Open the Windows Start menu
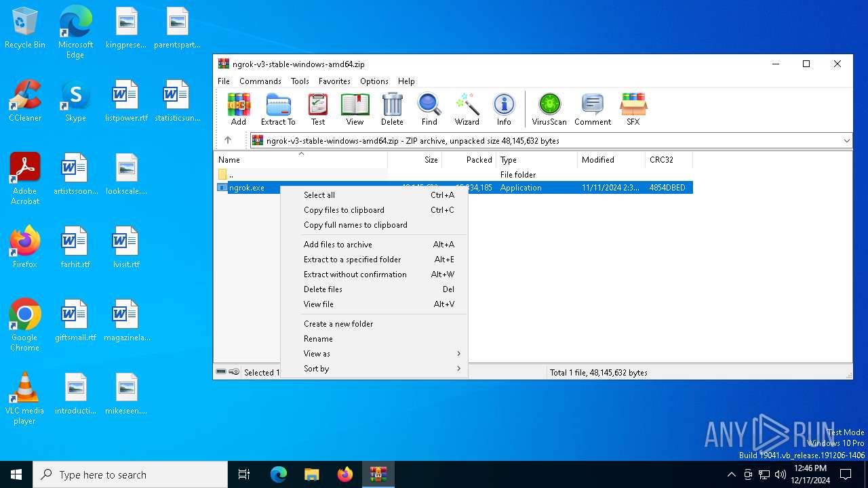The width and height of the screenshot is (868, 488). (x=16, y=474)
